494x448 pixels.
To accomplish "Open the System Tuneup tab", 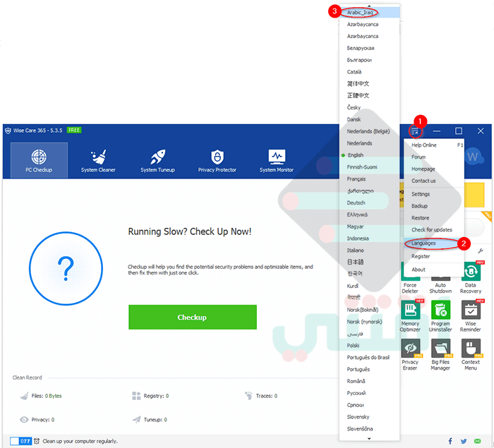I will coord(157,160).
